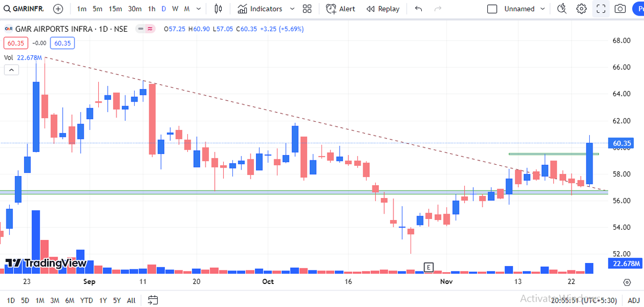Viewport: 644px width, 307px height.
Task: Expand the favorite indicators dropdown arrow
Action: (292, 9)
